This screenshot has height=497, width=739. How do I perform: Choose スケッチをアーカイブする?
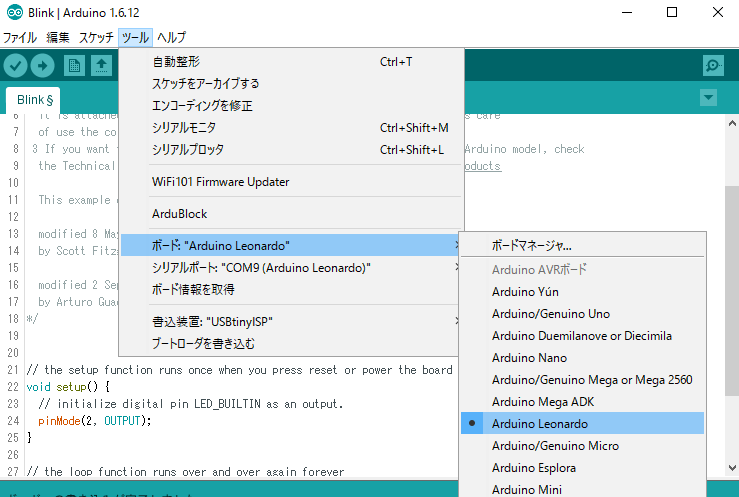click(290, 84)
